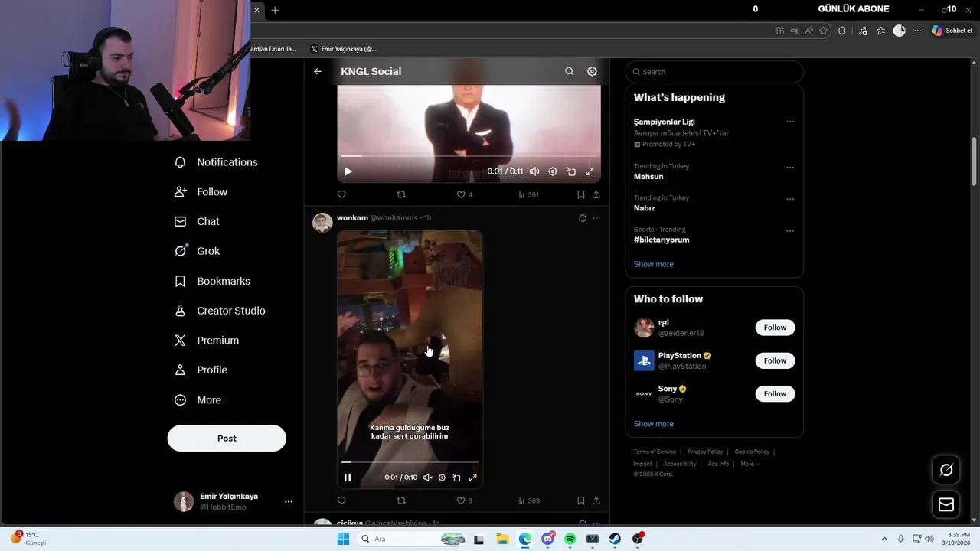Like the wonkam post with 3 likes

tap(465, 500)
